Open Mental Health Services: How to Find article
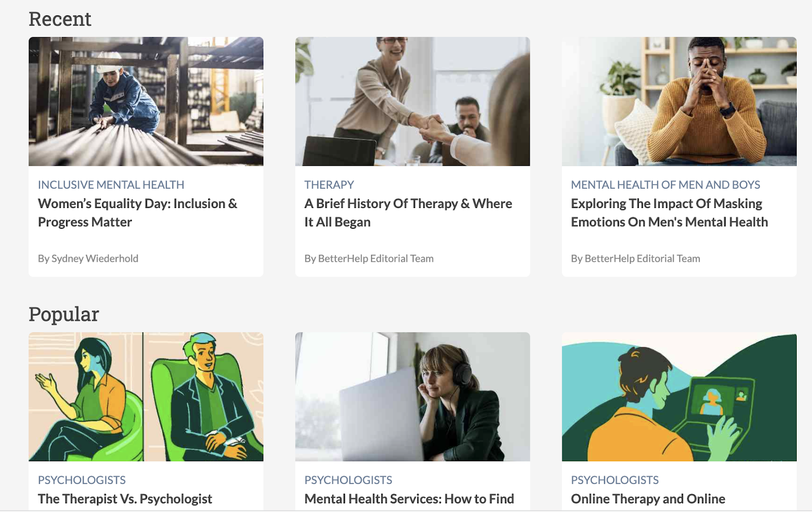 coord(409,499)
